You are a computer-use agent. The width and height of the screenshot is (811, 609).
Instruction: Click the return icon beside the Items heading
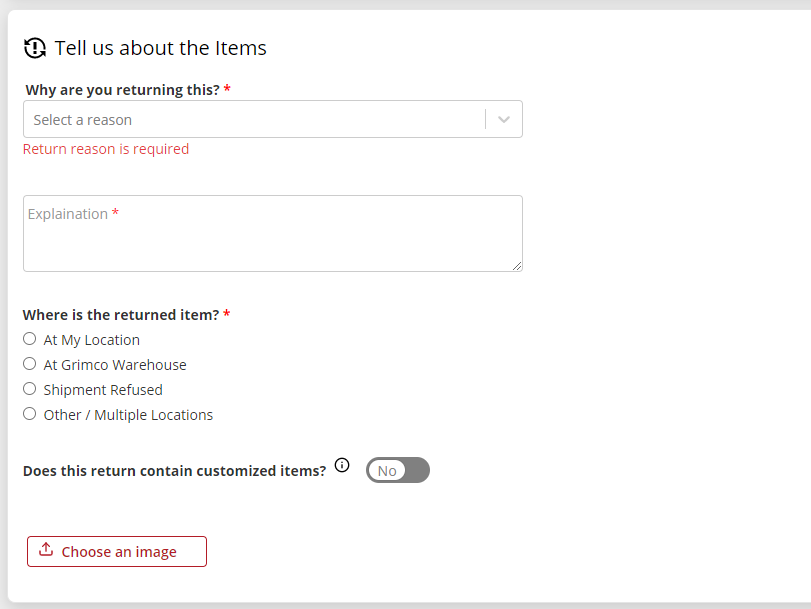coord(35,48)
